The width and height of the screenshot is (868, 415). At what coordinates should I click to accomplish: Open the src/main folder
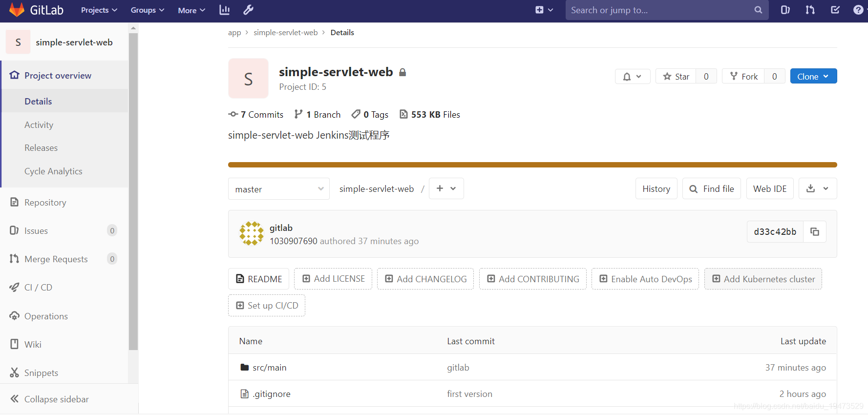[x=270, y=367]
